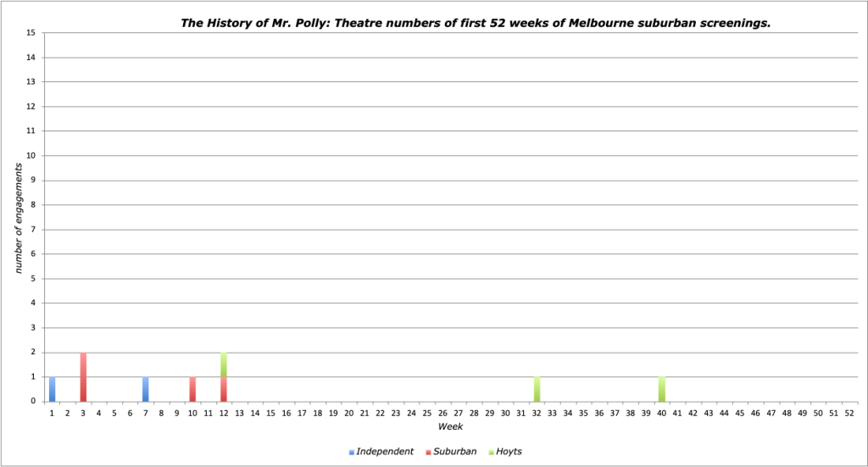Click the blue Independent legend marker
Screen dimensions: 868x467
(x=351, y=452)
